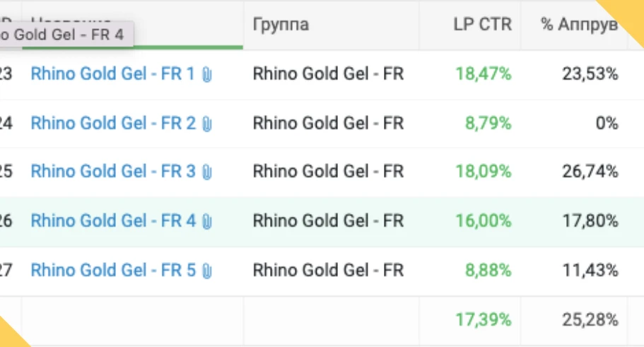
Task: Open the Rhino Gold Gel - FR 2 link
Action: coord(113,123)
